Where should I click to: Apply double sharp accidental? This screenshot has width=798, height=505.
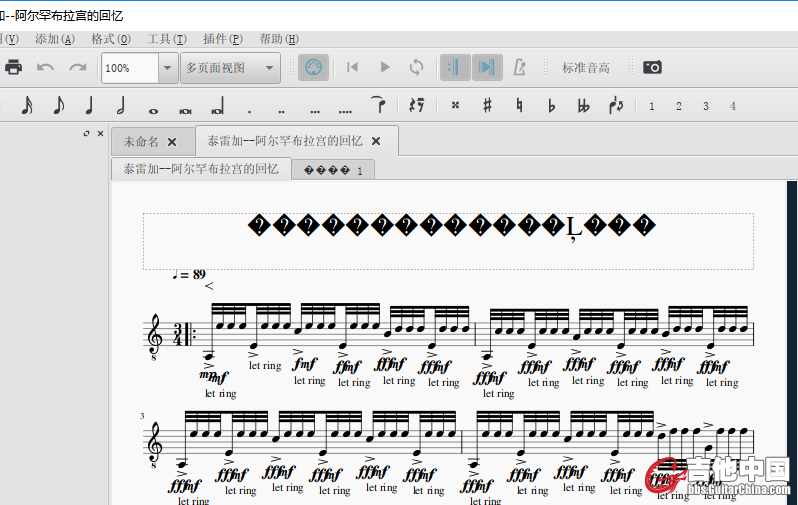pos(455,105)
